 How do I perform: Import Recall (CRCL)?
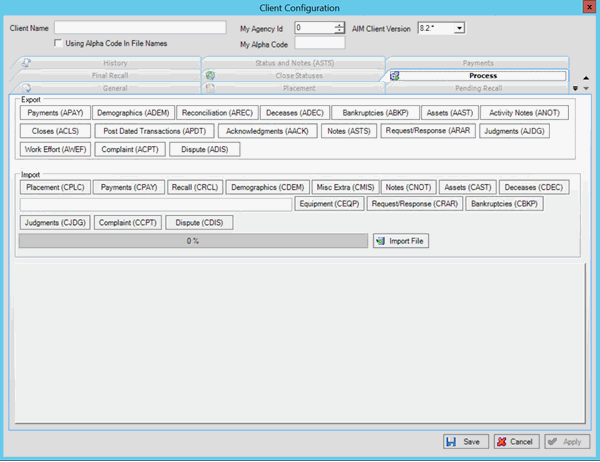click(x=195, y=187)
